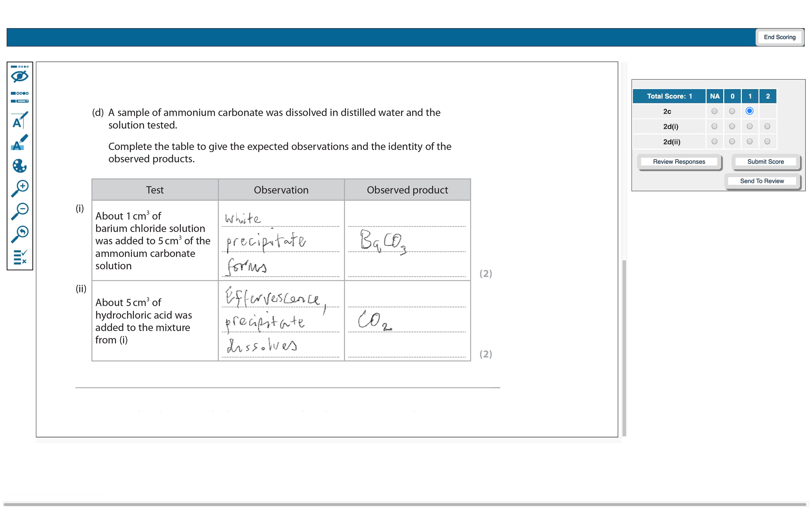This screenshot has width=812, height=507.
Task: Click the vertical scrollbar beside the document
Action: click(x=624, y=347)
